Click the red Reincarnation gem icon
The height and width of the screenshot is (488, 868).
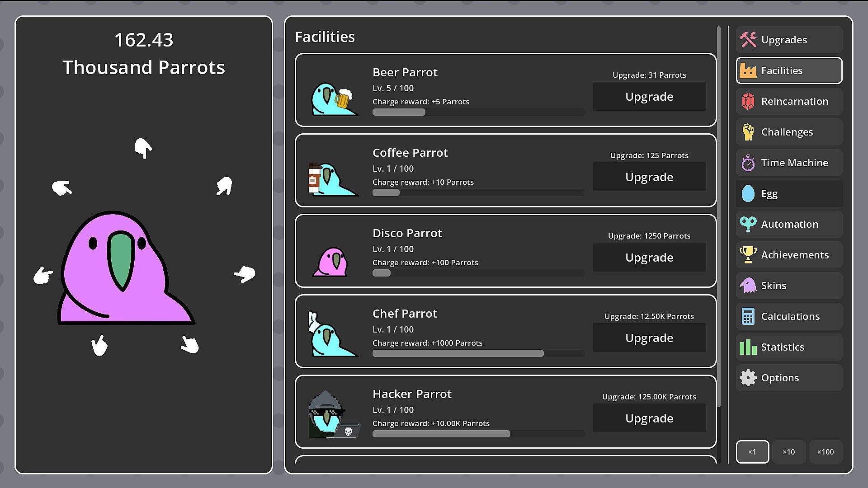(748, 101)
